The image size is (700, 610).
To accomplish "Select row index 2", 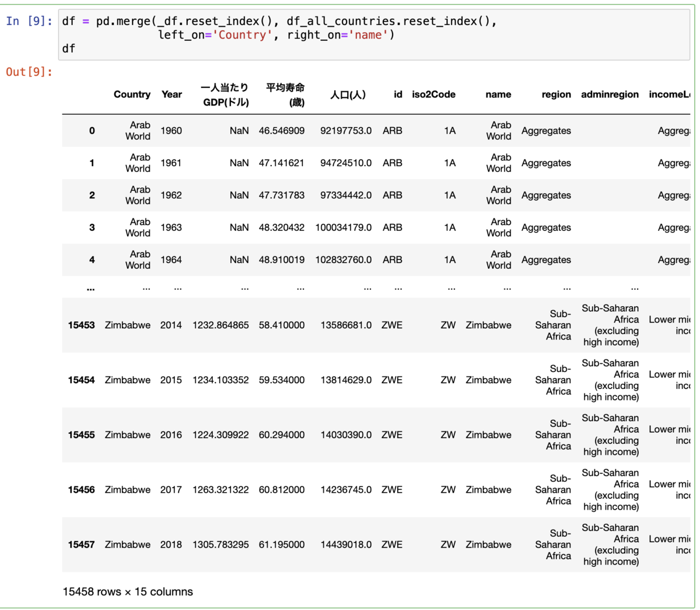I will 92,195.
